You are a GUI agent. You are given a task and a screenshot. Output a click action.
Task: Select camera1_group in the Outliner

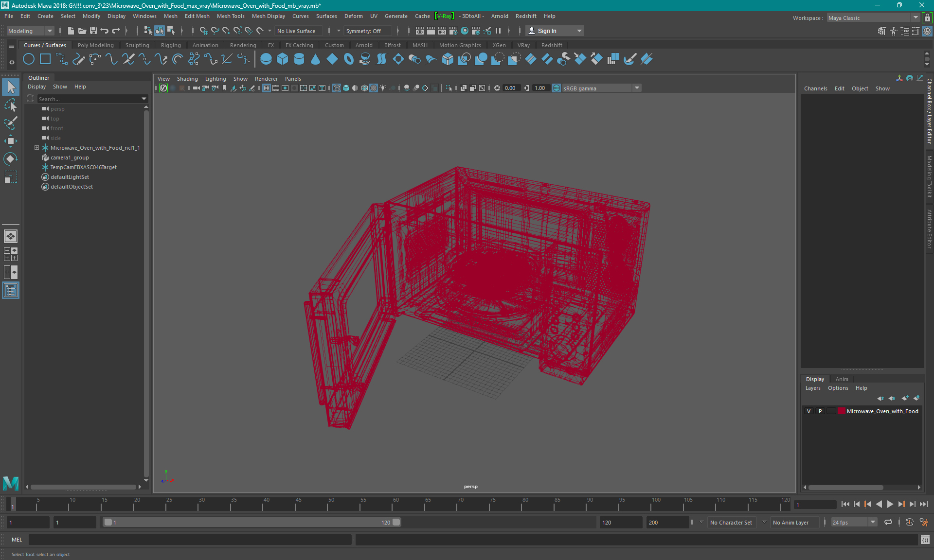70,157
